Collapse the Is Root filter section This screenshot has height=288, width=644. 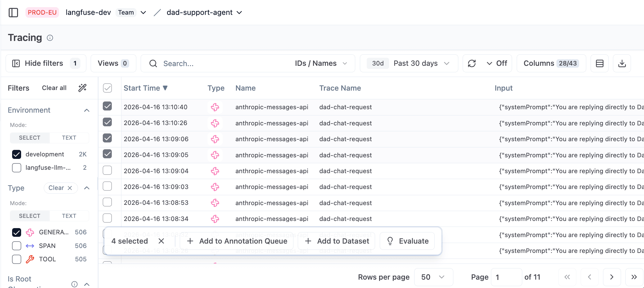[87, 284]
